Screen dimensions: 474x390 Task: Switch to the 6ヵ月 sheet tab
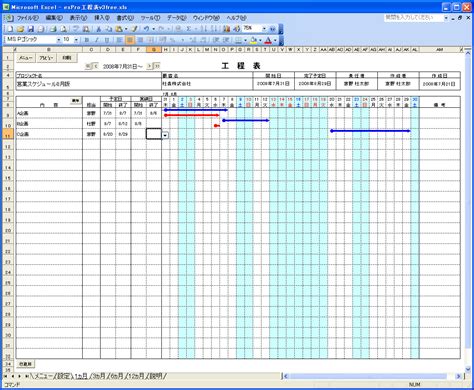tap(116, 376)
